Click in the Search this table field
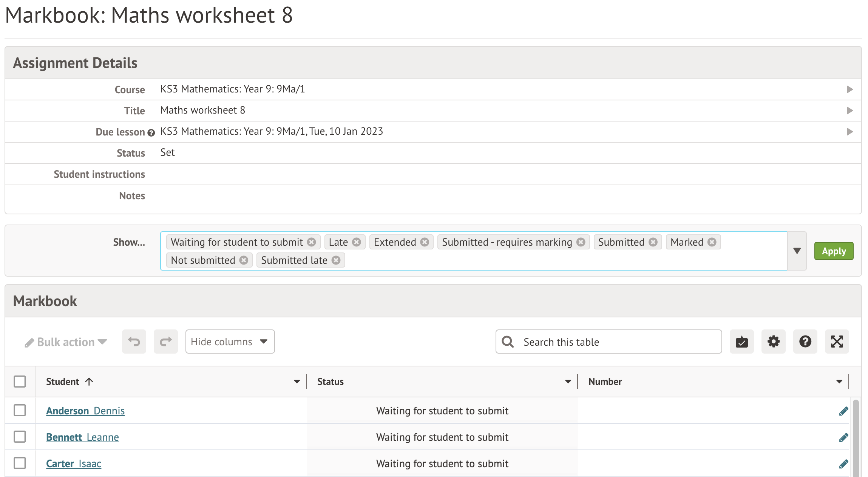Image resolution: width=868 pixels, height=477 pixels. (616, 342)
